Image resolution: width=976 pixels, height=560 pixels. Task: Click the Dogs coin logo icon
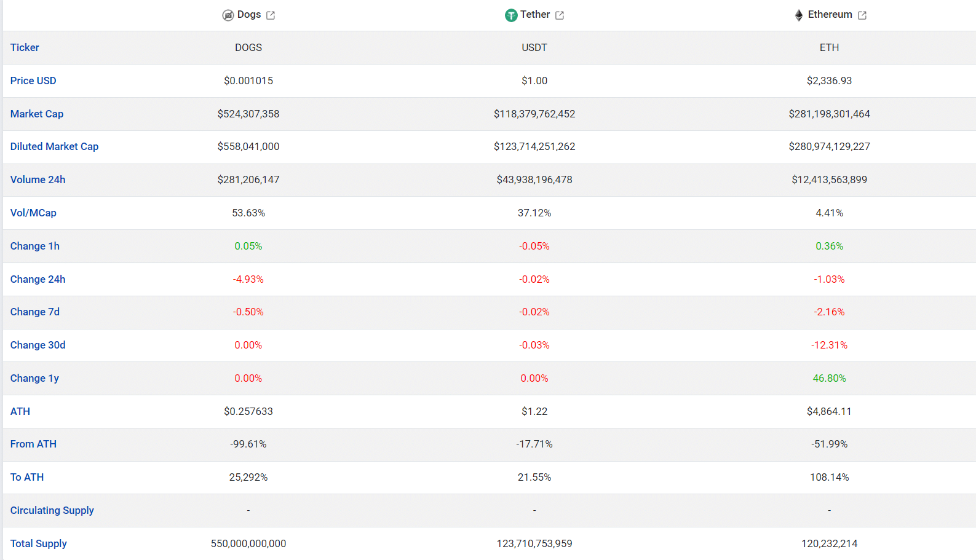click(228, 15)
